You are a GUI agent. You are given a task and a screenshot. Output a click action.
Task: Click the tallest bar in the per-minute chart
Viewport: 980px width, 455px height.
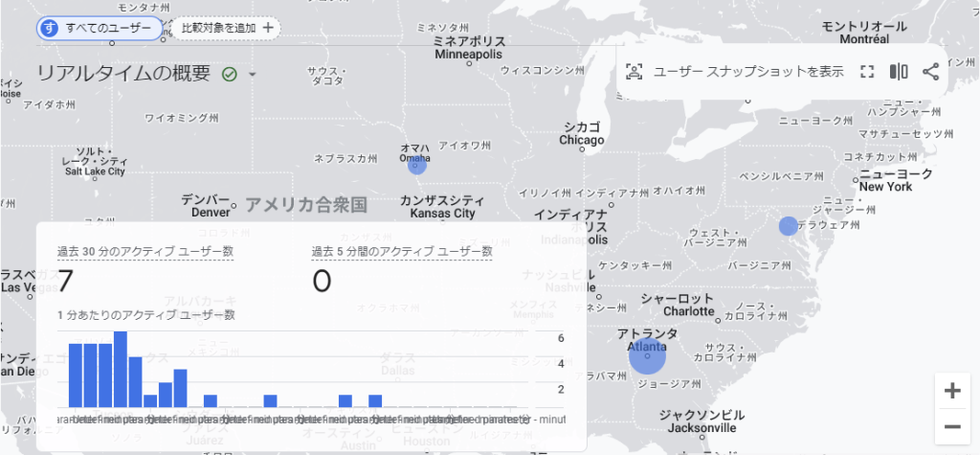coord(121,370)
